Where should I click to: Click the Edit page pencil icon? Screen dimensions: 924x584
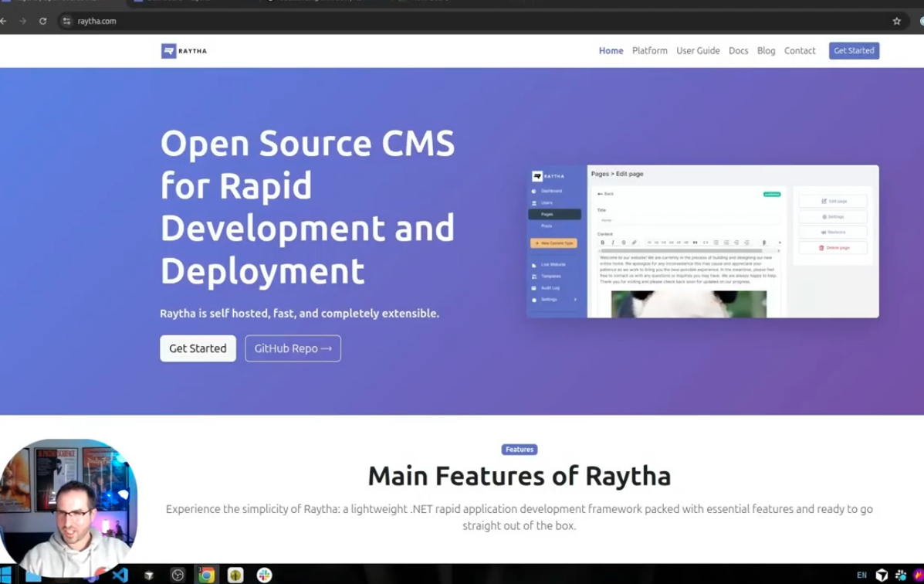click(824, 201)
